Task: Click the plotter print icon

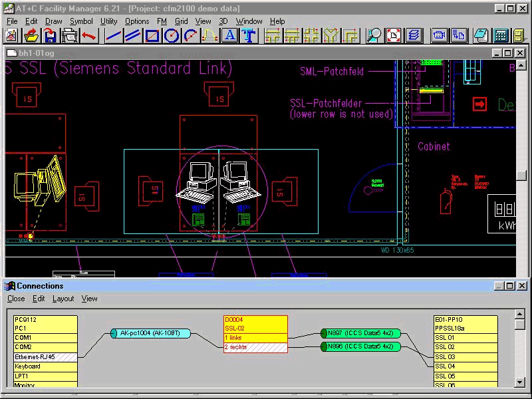Action: 69,36
